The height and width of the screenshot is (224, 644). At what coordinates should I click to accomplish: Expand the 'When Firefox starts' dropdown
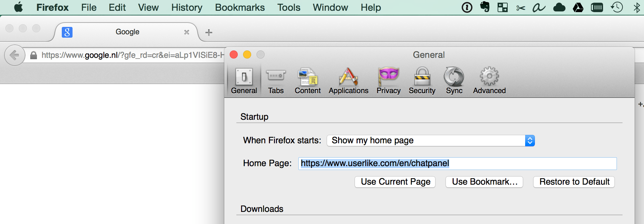tap(431, 141)
